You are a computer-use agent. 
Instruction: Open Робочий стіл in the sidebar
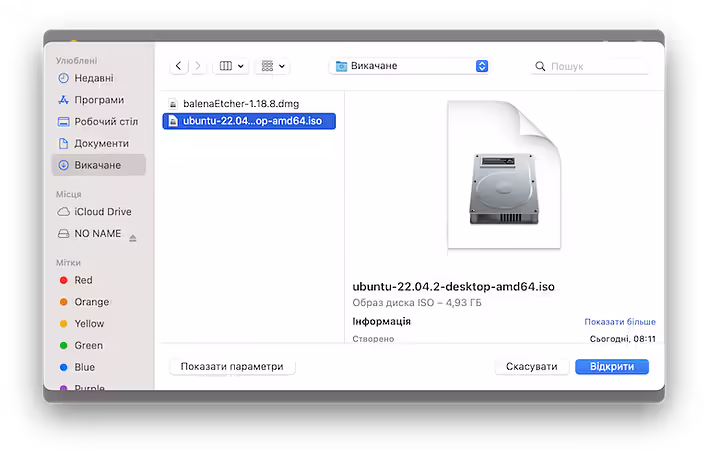[98, 121]
